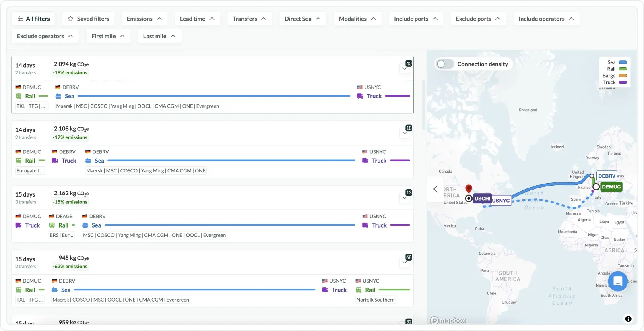Click the Mapbox logo
This screenshot has width=644, height=331.
(x=448, y=321)
